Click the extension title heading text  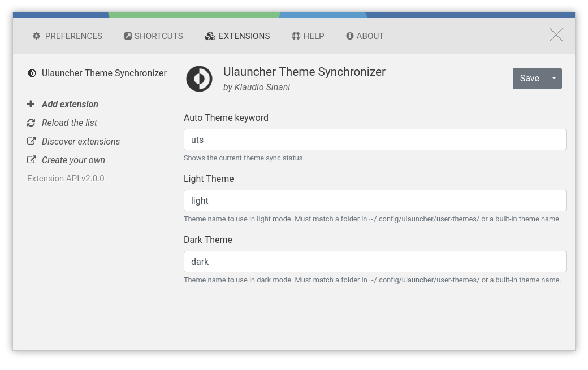tap(305, 72)
